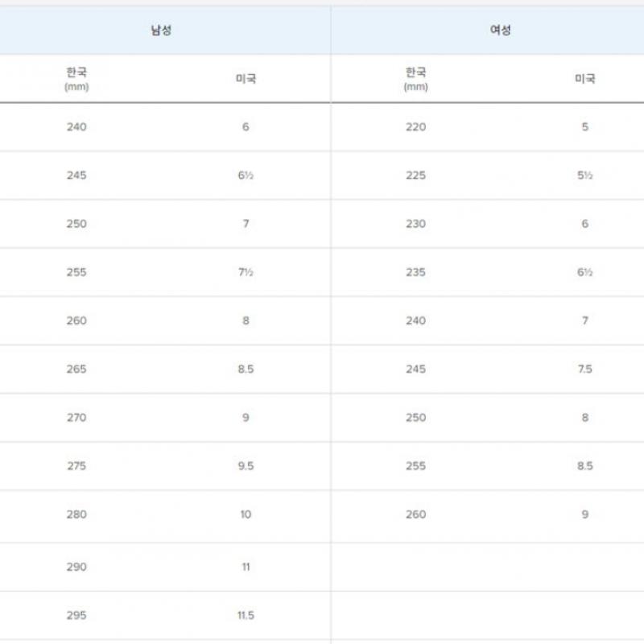
Task: Select women's US size 5 cell
Action: pyautogui.click(x=585, y=127)
